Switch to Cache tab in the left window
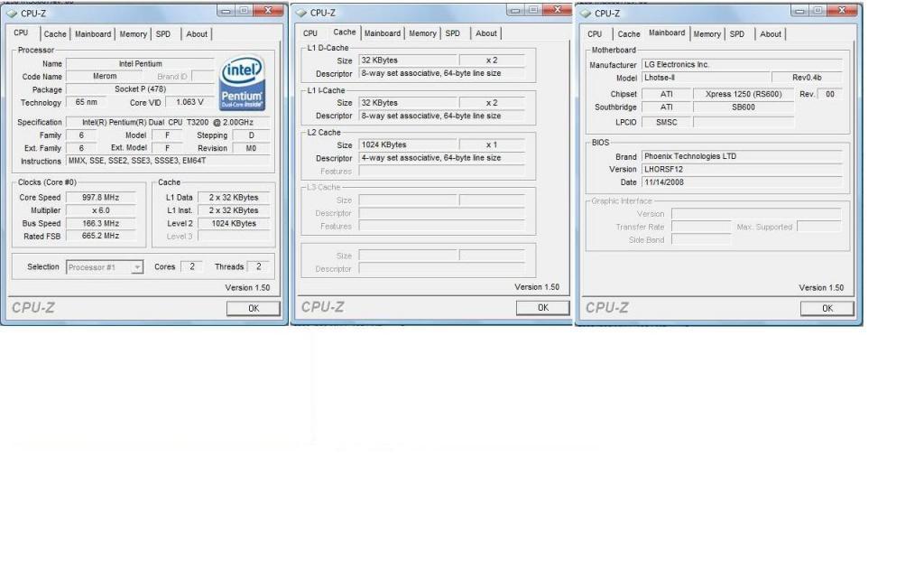 pos(55,34)
